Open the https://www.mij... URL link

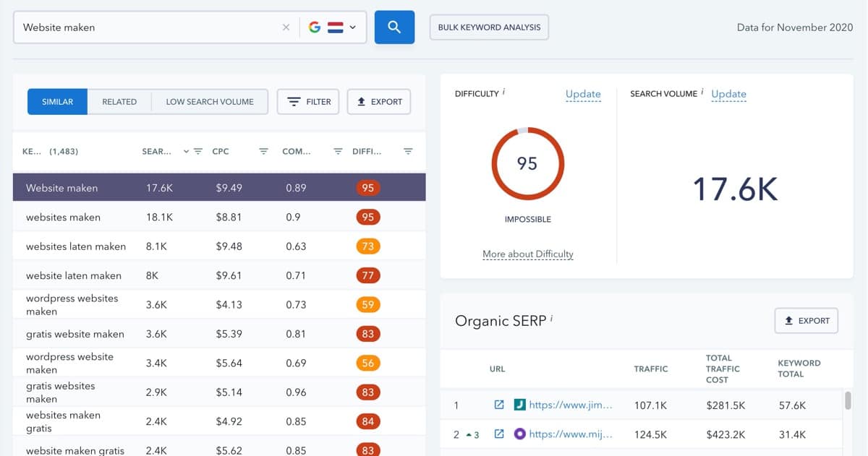[571, 434]
